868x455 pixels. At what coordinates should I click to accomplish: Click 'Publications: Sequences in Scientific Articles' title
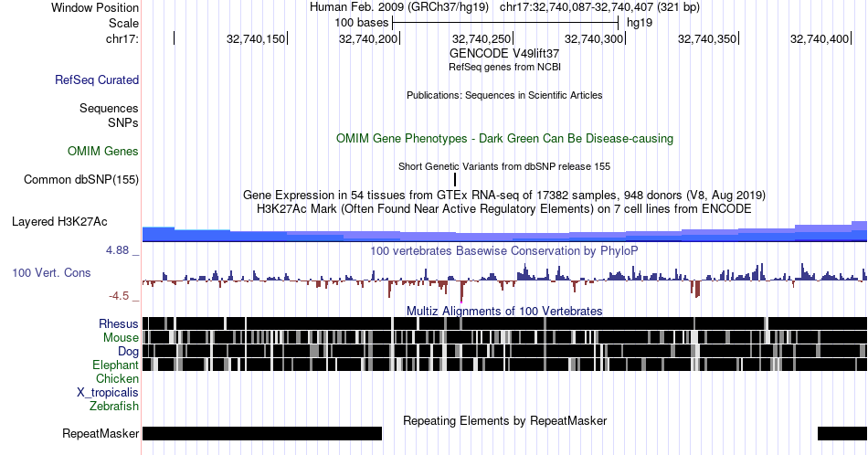click(504, 95)
